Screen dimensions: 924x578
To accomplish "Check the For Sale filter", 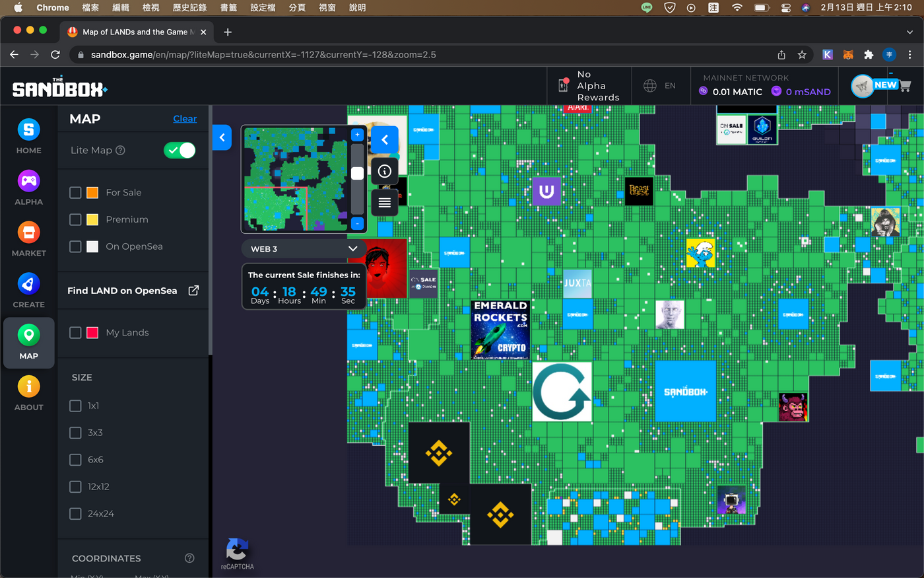I will click(75, 192).
